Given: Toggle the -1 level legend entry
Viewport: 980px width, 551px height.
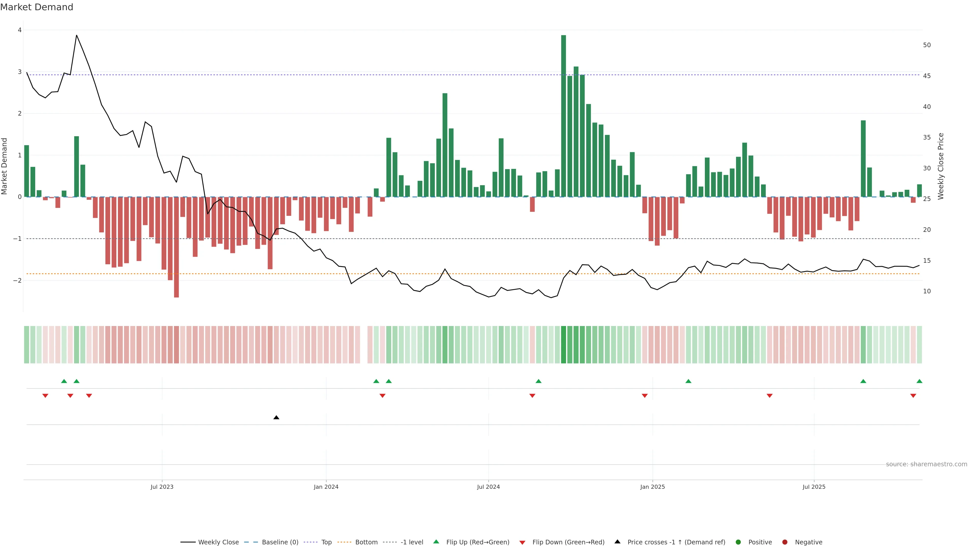Looking at the screenshot, I should pyautogui.click(x=412, y=542).
